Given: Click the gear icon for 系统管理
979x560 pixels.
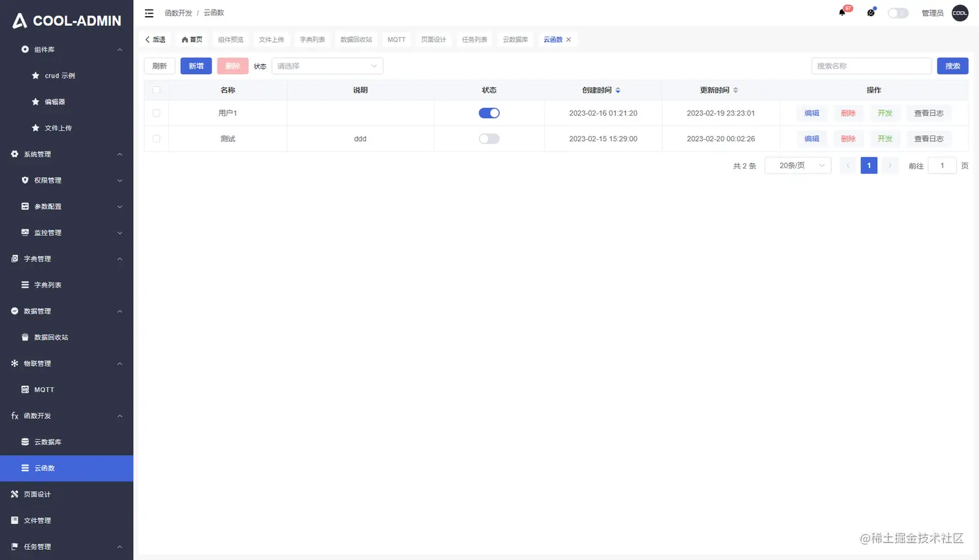Looking at the screenshot, I should coord(15,154).
